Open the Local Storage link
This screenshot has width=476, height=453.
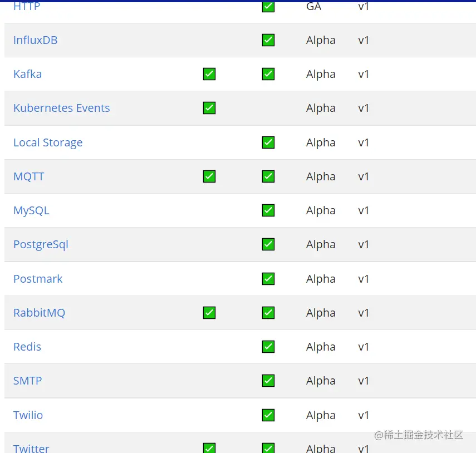(x=48, y=142)
